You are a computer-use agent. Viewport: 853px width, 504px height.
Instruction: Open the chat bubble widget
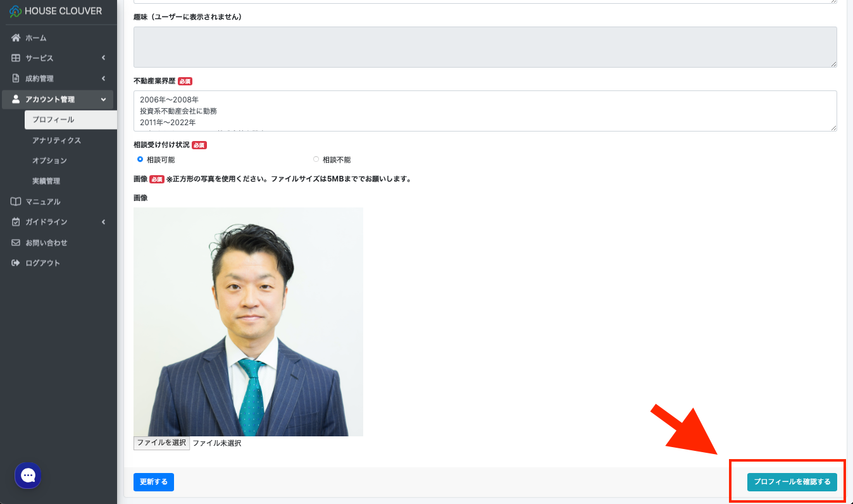[28, 476]
